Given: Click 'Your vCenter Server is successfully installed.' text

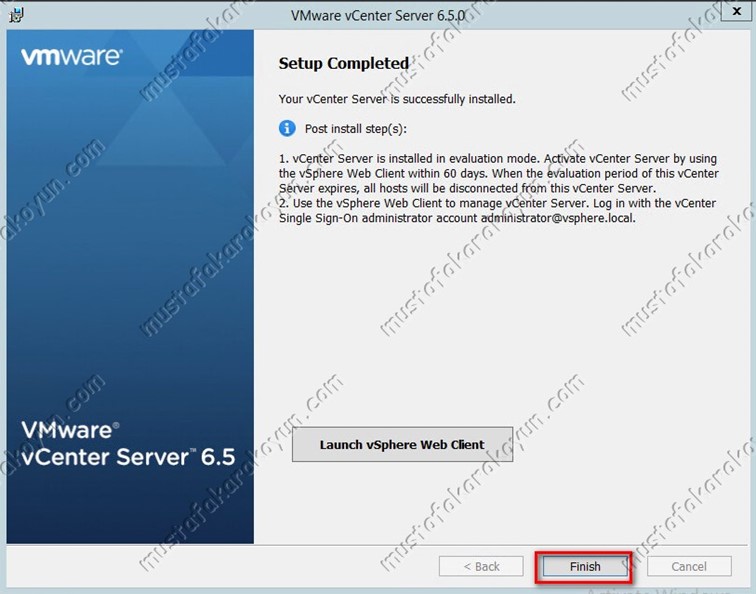Looking at the screenshot, I should tap(397, 99).
